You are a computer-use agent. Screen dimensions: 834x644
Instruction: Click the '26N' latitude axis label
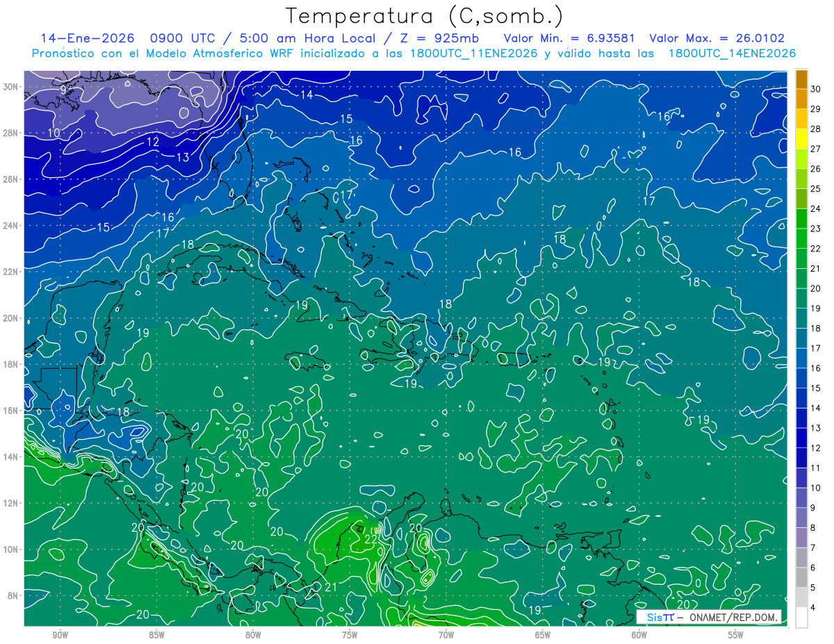pos(11,179)
